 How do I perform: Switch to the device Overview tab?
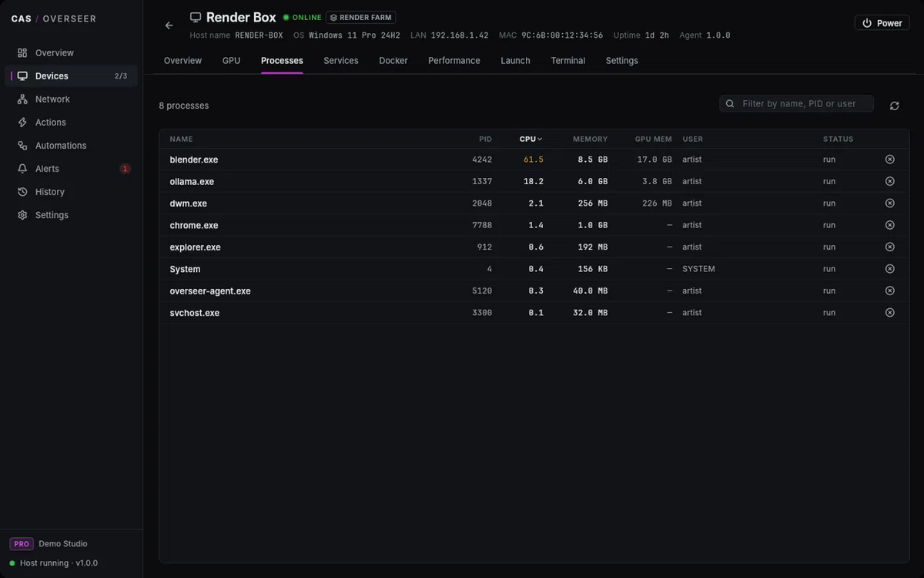coord(182,61)
